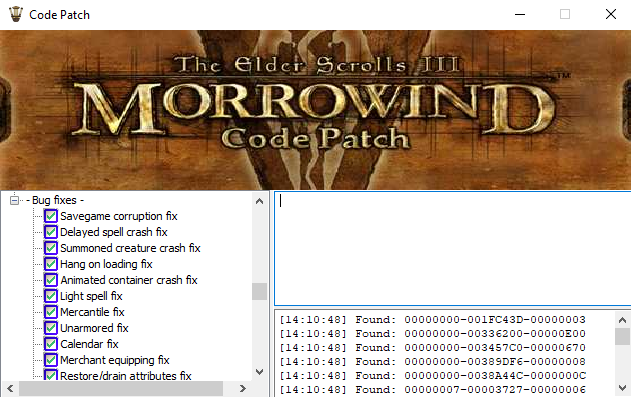Toggle Delayed spell crash fix checkbox
Image resolution: width=631 pixels, height=397 pixels.
click(51, 232)
